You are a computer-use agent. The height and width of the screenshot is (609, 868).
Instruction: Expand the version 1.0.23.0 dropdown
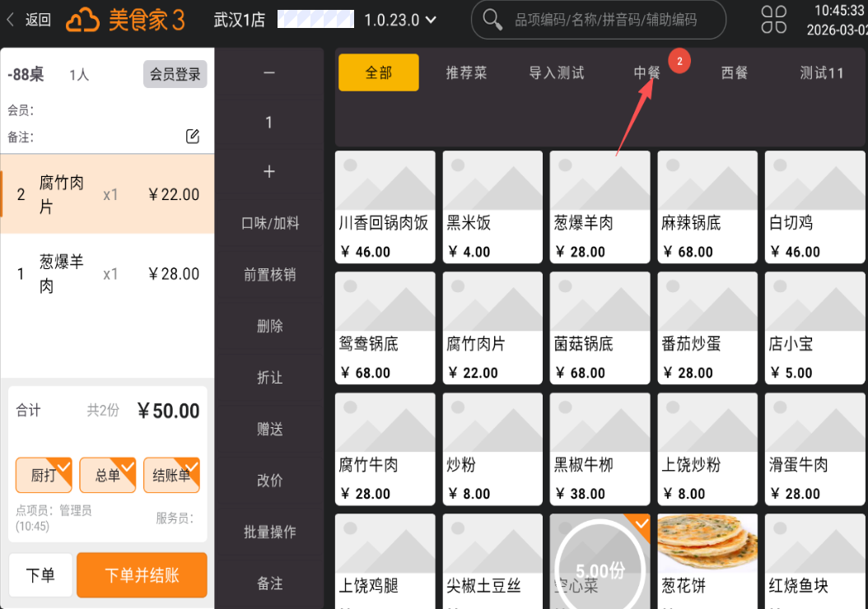[430, 20]
